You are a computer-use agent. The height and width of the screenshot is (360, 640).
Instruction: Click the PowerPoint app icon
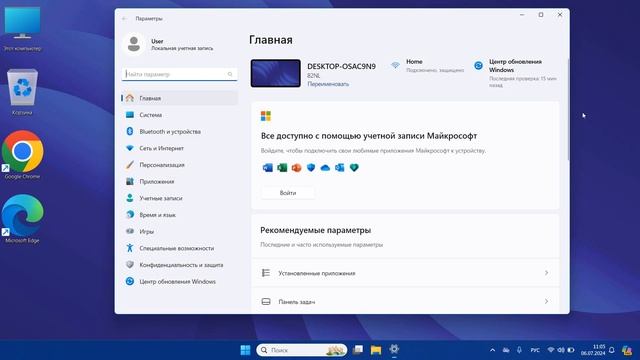point(296,167)
